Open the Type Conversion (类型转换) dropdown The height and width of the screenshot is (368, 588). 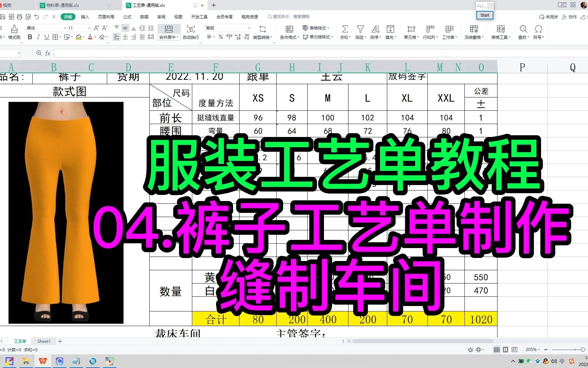(x=263, y=32)
